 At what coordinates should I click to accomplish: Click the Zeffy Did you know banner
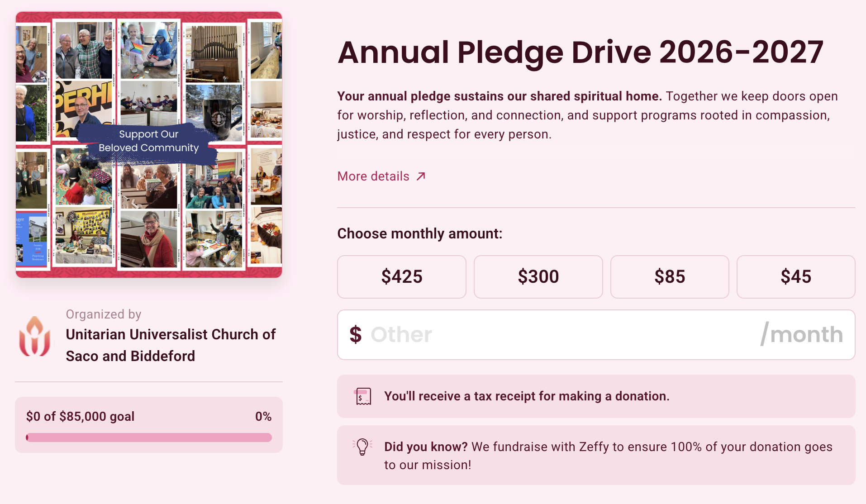click(596, 455)
